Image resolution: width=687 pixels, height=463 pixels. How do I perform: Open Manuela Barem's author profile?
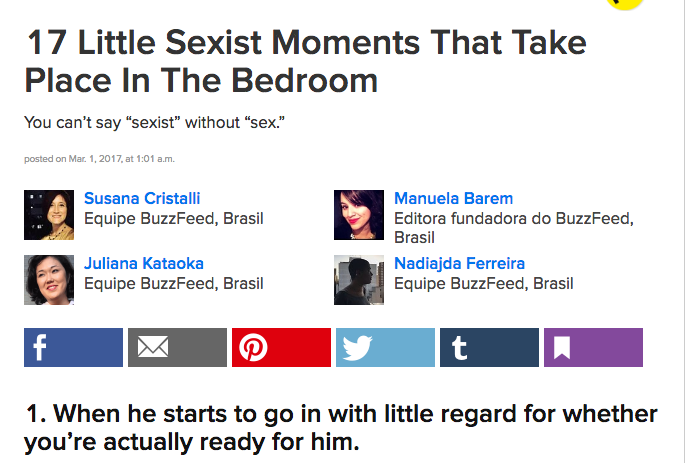pos(453,198)
